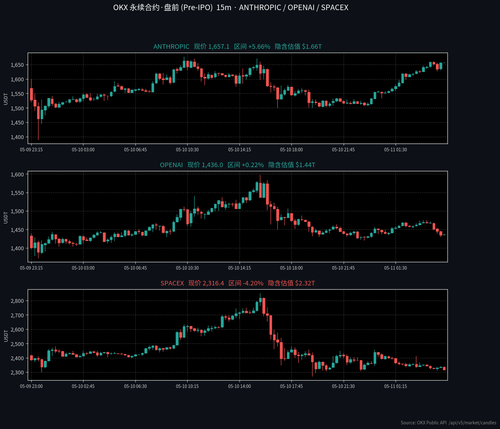
Task: Click the 05-10 10:30 label under ANTHROPIC chart
Action: coord(187,150)
